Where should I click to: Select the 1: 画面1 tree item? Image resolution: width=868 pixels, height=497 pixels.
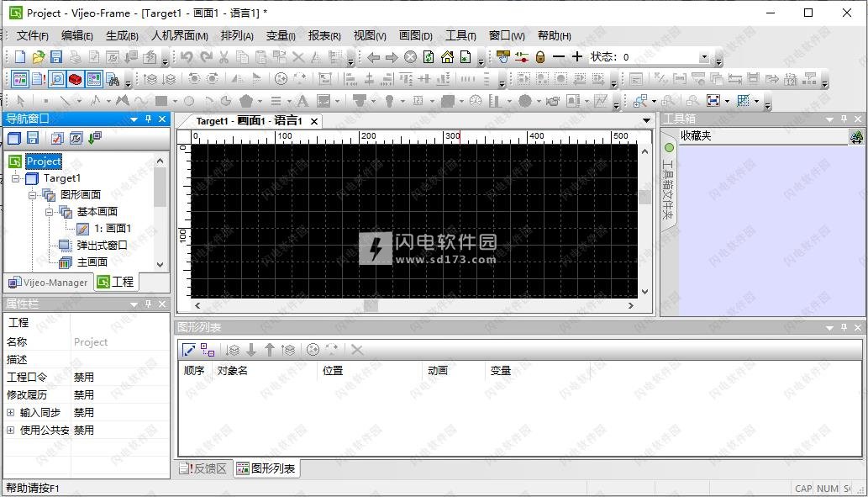(113, 228)
